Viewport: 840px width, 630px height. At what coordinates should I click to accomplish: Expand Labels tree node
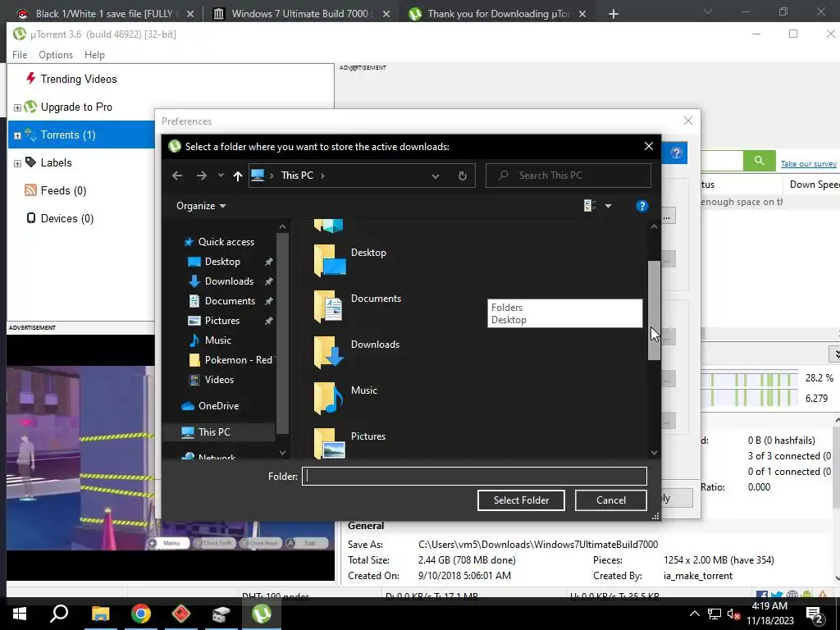17,163
